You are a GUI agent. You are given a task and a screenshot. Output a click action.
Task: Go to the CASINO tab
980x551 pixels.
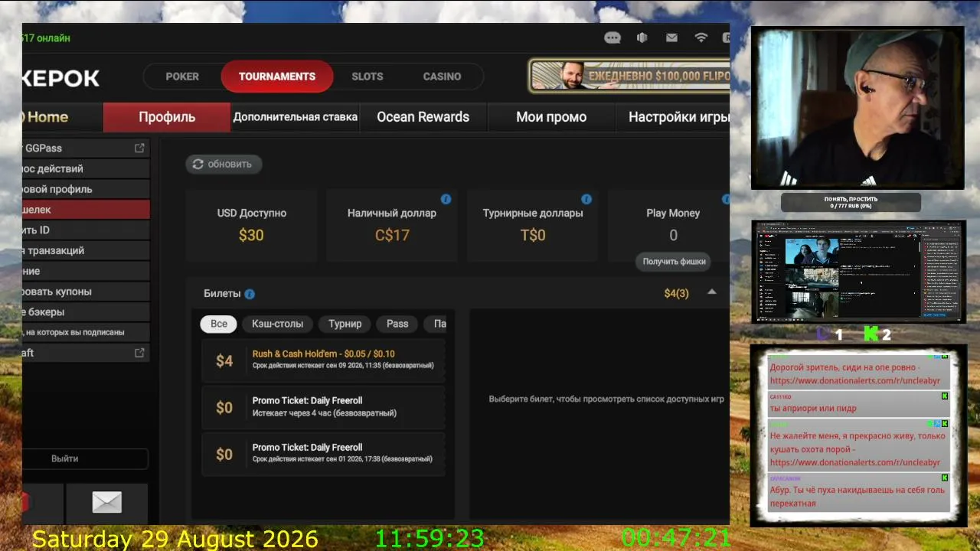[442, 77]
